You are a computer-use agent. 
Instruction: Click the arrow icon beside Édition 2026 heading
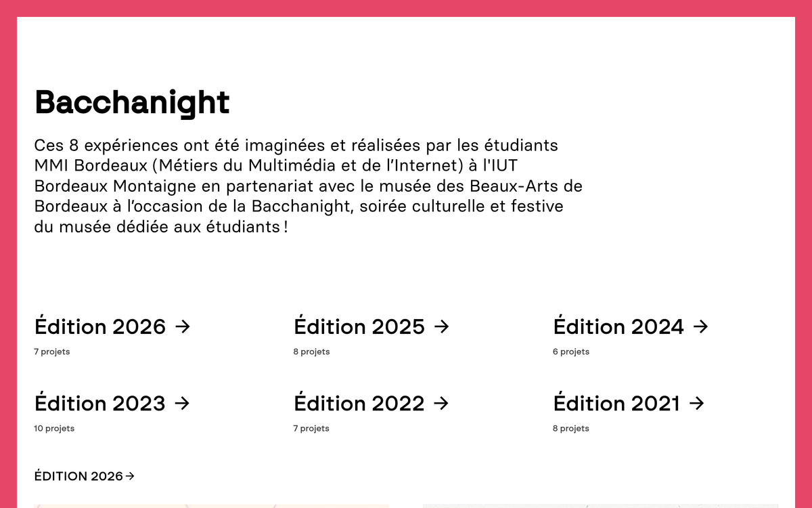pos(182,327)
